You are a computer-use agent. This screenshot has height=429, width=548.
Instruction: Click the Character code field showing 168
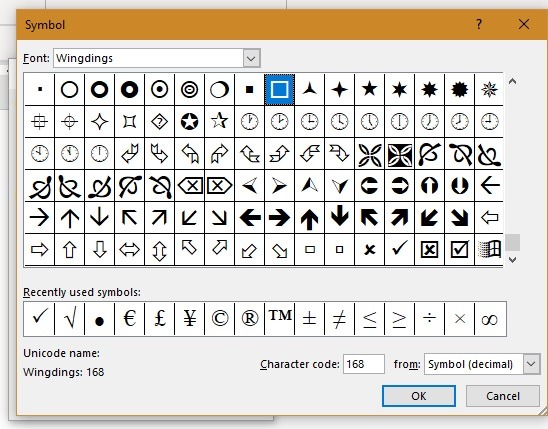(x=364, y=364)
